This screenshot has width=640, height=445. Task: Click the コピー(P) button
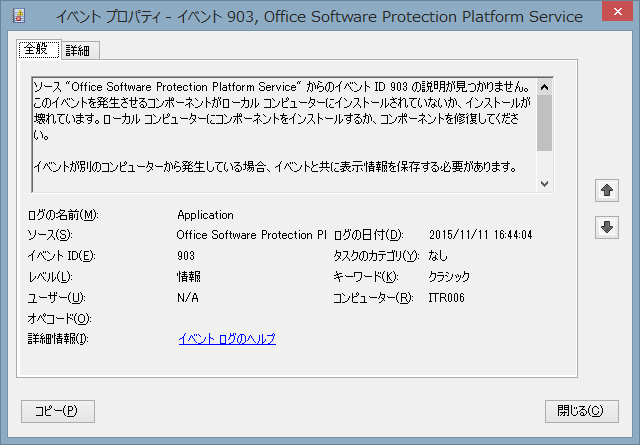(58, 411)
